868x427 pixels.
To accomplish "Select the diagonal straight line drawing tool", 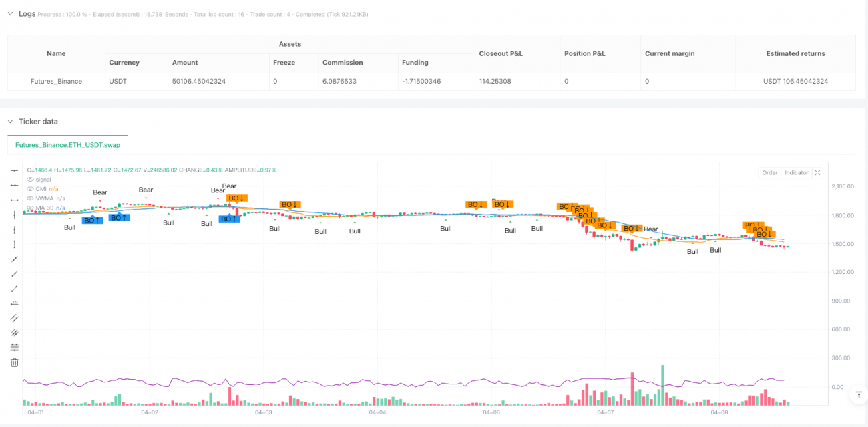I will [x=14, y=259].
